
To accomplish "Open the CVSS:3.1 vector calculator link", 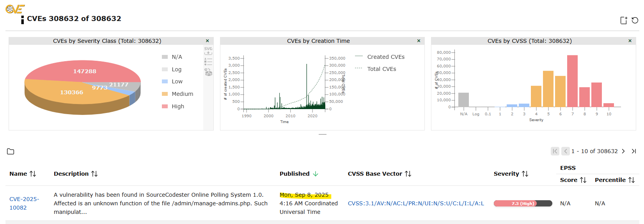I will [416, 203].
